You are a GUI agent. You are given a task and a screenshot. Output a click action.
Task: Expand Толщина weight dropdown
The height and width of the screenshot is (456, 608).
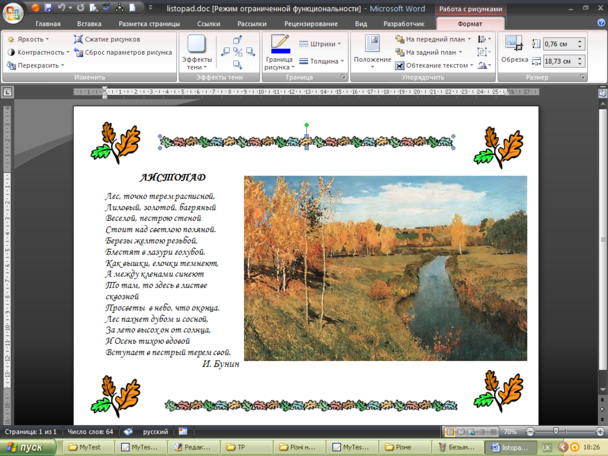[x=321, y=61]
